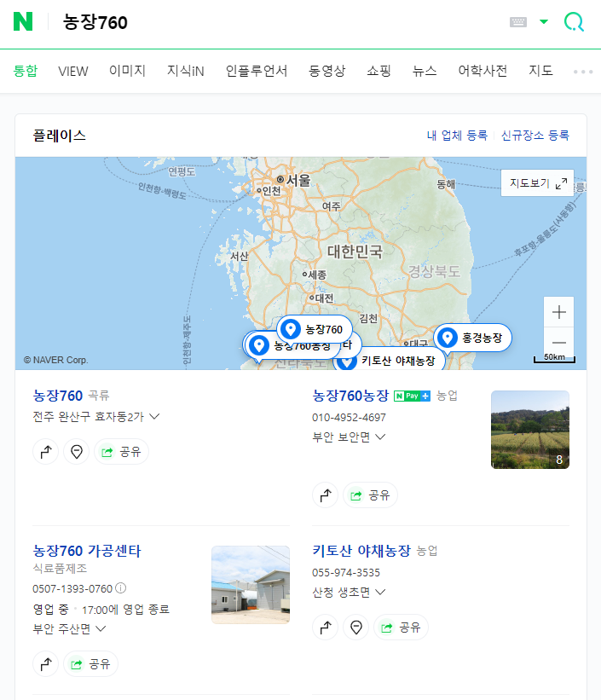Expand the 전주 완산구 효자동2가 address

[96, 417]
